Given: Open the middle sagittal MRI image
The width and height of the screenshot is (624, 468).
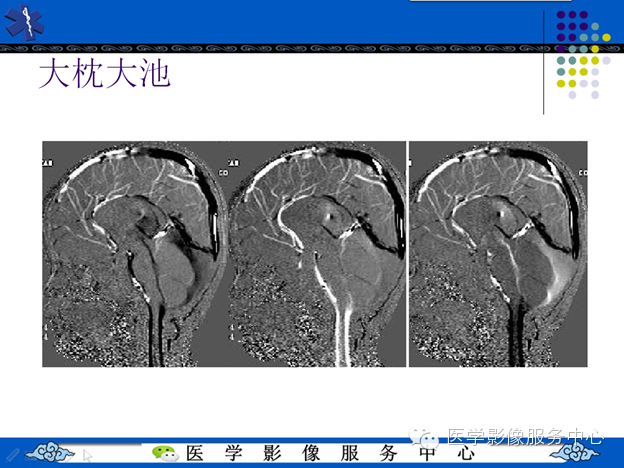Looking at the screenshot, I should (x=317, y=254).
